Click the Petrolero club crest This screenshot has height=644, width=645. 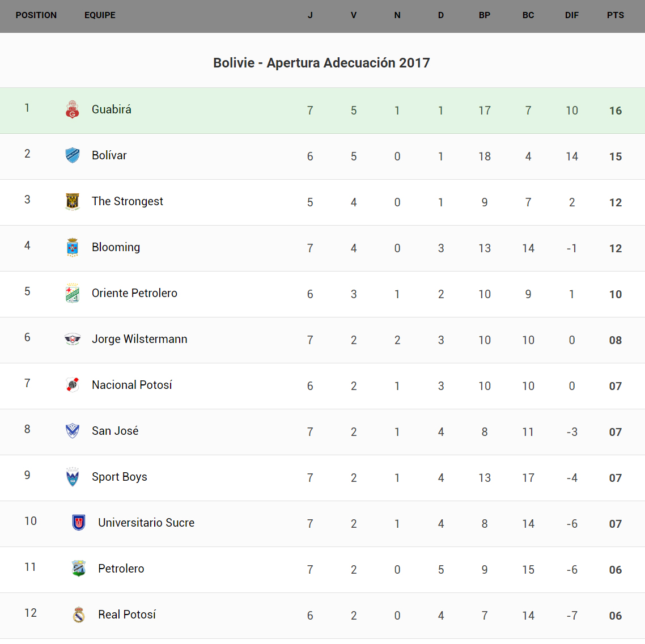pyautogui.click(x=79, y=569)
